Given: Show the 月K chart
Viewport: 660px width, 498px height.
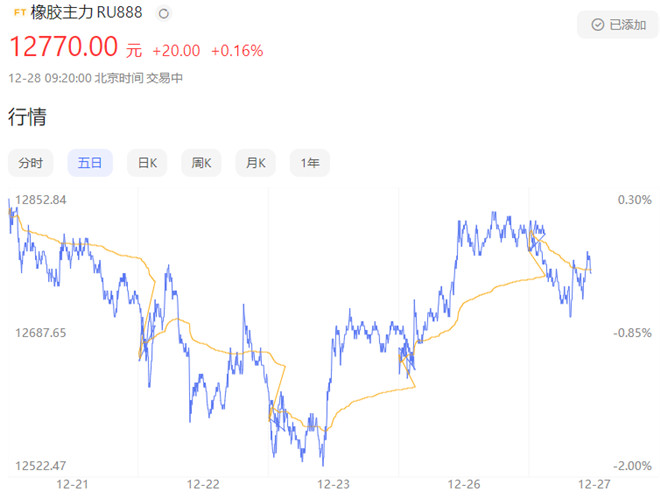Looking at the screenshot, I should coord(255,162).
